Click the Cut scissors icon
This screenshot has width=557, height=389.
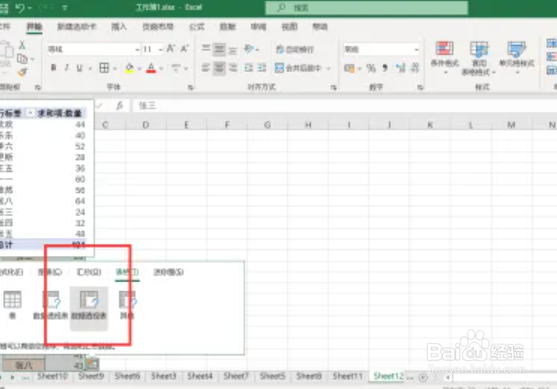(22, 45)
